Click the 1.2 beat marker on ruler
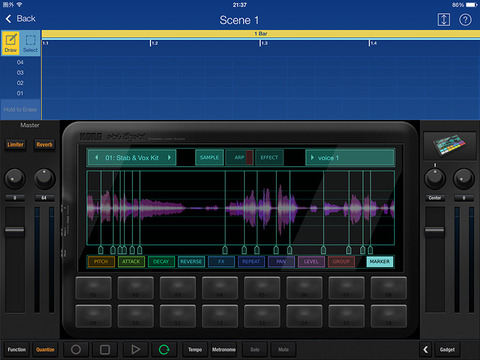 point(154,43)
